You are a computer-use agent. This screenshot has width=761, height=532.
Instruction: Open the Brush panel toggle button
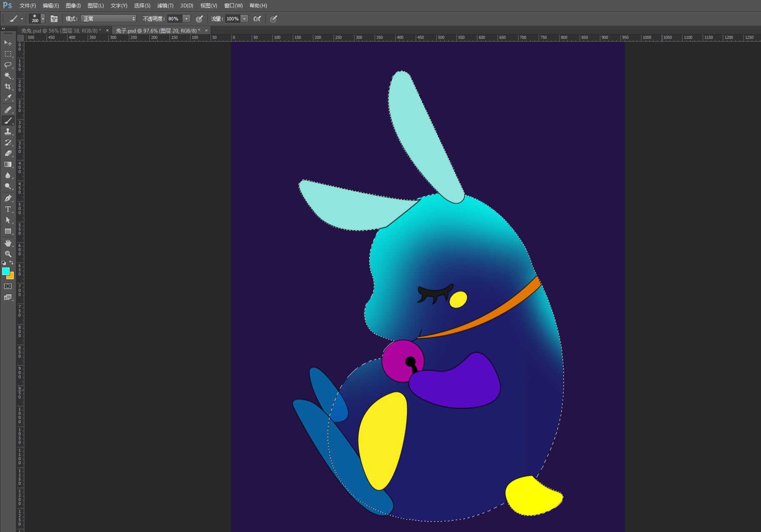pyautogui.click(x=54, y=19)
